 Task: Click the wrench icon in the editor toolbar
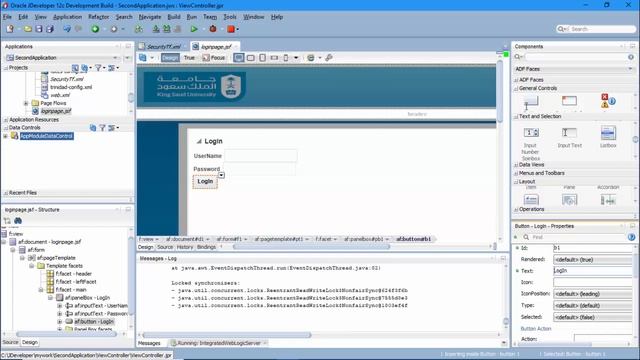[329, 58]
